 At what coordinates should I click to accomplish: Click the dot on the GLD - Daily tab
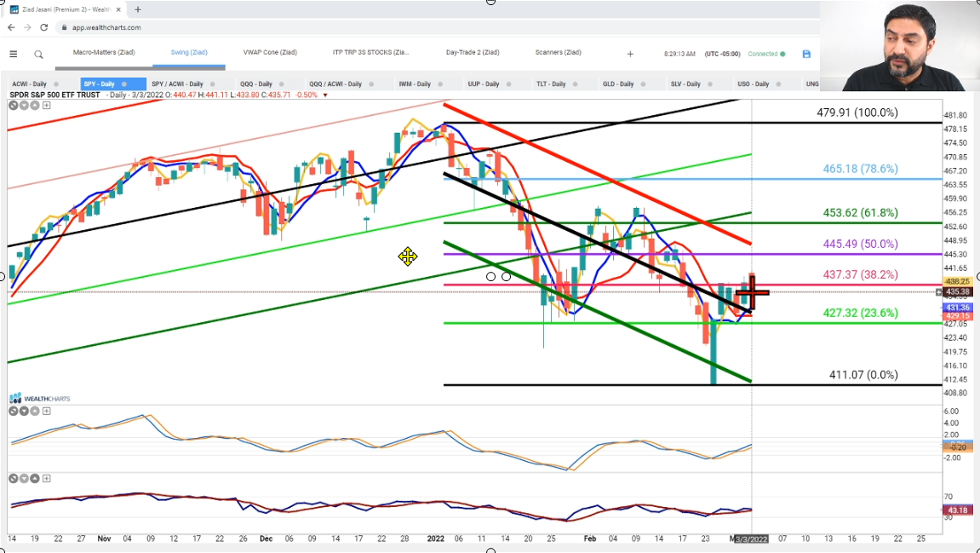click(x=643, y=84)
